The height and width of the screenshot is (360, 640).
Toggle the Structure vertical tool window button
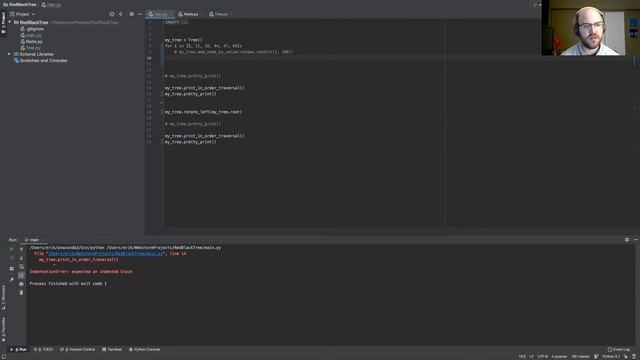pyautogui.click(x=3, y=298)
